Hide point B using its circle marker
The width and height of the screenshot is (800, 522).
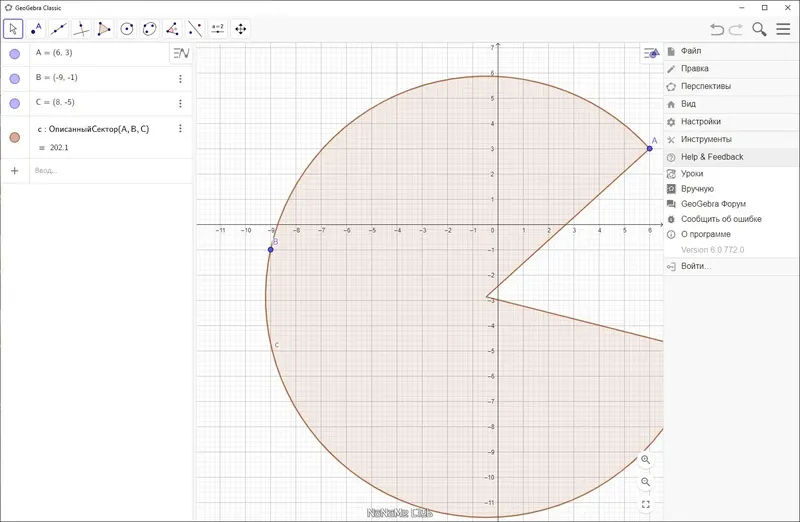(x=15, y=78)
